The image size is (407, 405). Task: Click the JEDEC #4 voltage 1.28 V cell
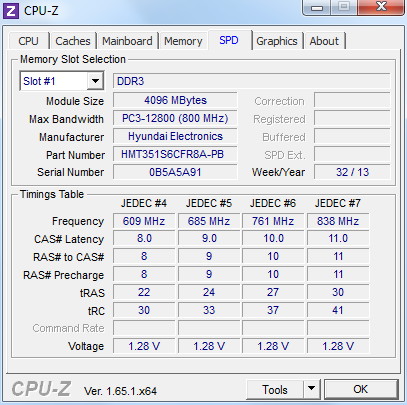pyautogui.click(x=144, y=346)
